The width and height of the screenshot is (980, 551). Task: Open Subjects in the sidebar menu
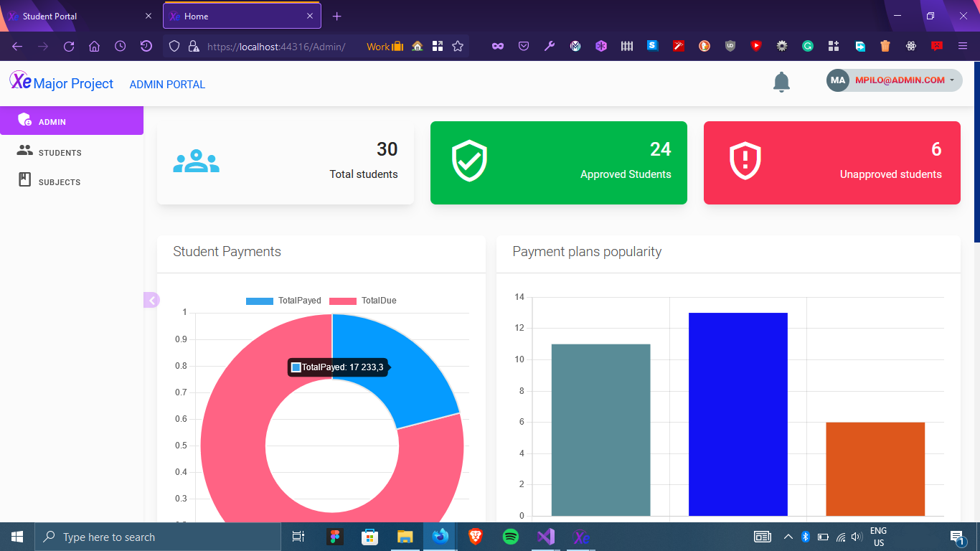point(59,182)
